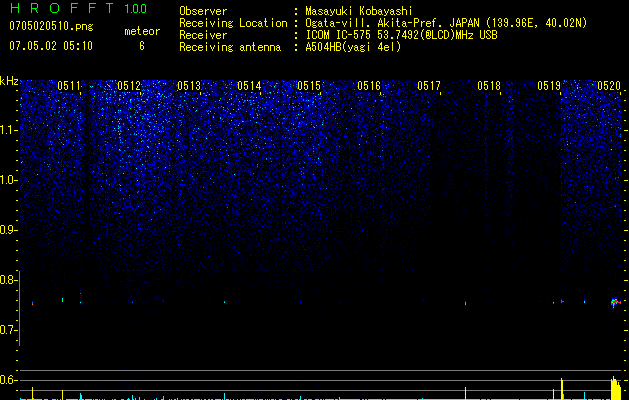Screen dimensions: 629x400
Task: Click the 0.6 frequency axis label
Action: (x=8, y=380)
